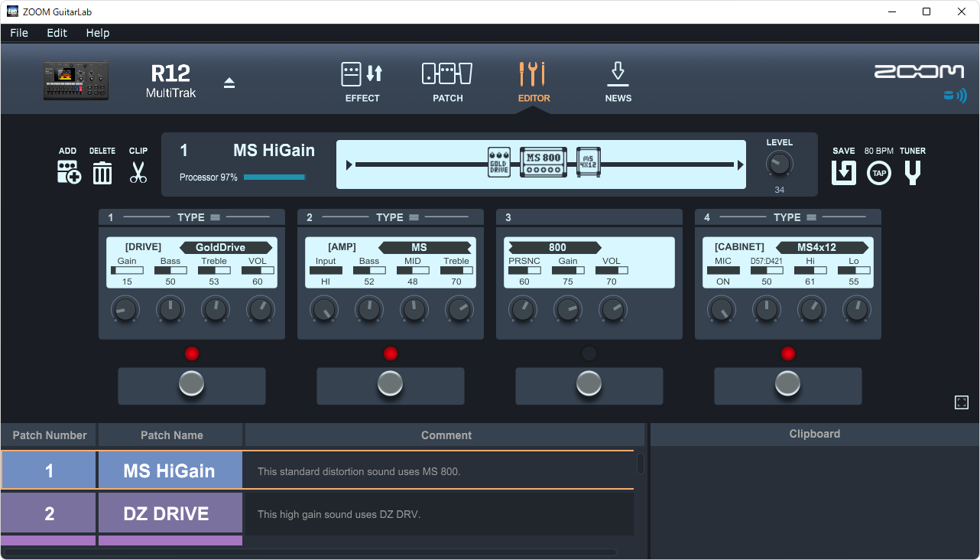The image size is (980, 560).
Task: Click the slot 3 VOL knob
Action: click(612, 310)
